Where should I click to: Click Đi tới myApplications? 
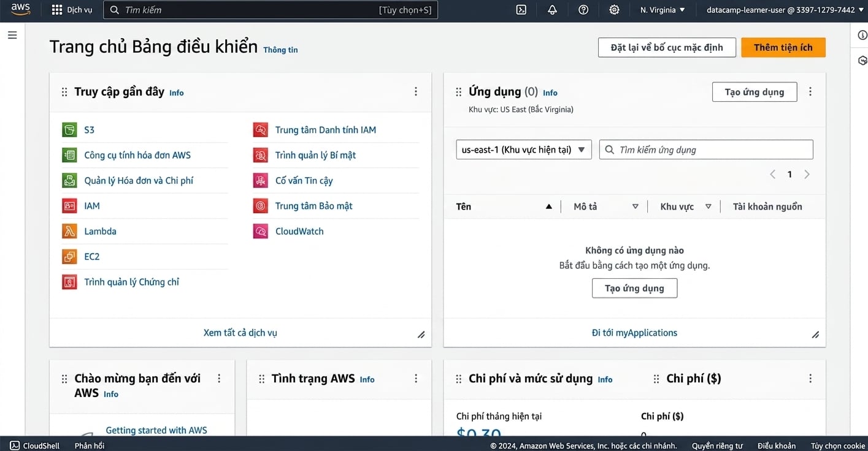(x=634, y=333)
